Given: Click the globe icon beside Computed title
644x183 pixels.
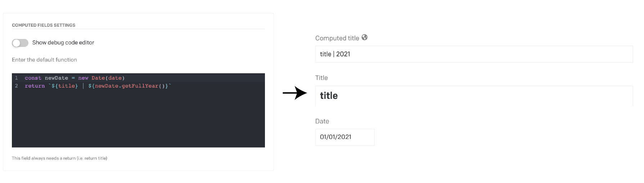Looking at the screenshot, I should (x=365, y=37).
